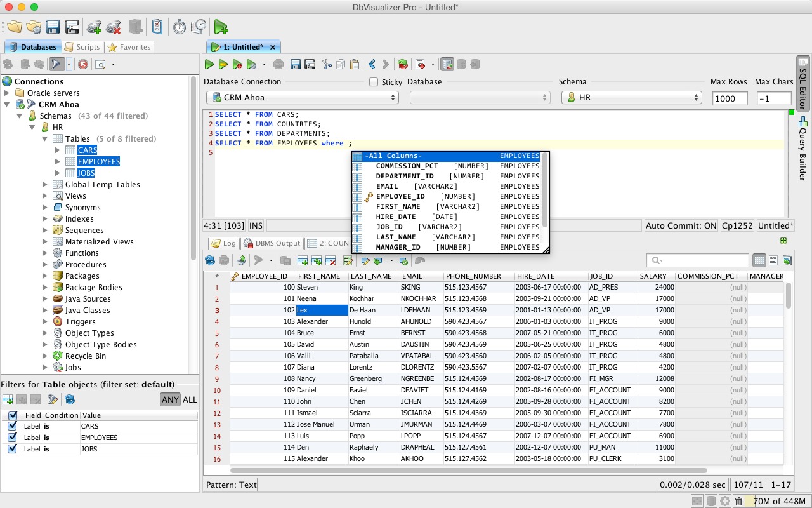Expand the CARS table node
Viewport: 812px width, 508px height.
pos(57,150)
